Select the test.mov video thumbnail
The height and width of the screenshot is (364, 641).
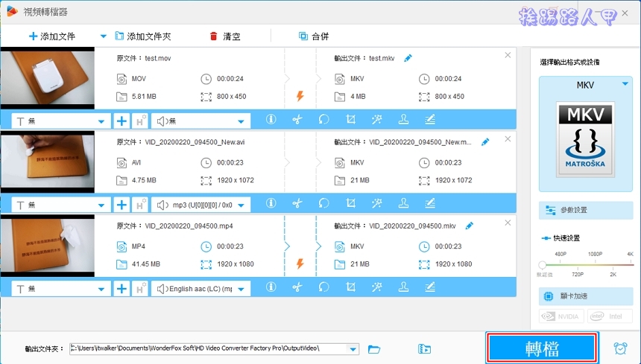(48, 78)
